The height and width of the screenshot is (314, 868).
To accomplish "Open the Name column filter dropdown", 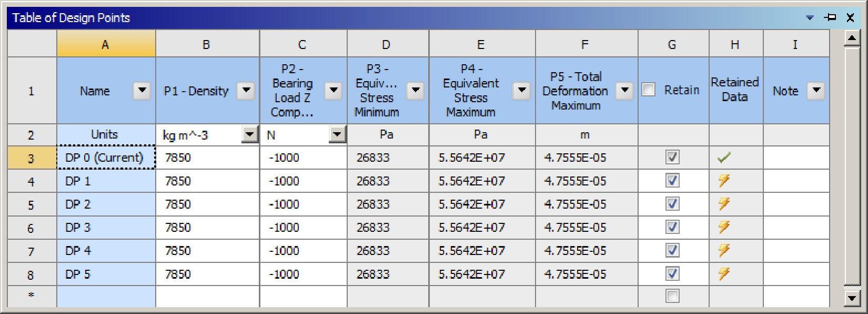I will tap(142, 91).
